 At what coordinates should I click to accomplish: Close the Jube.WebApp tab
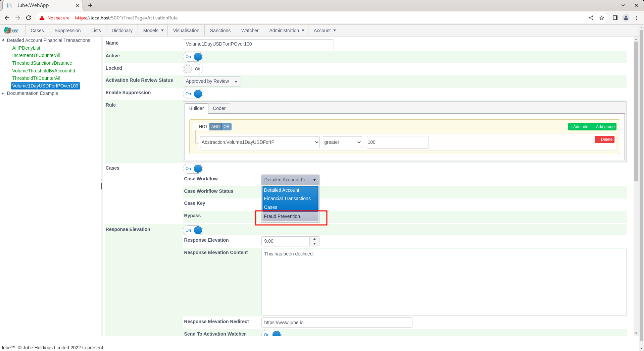(x=77, y=5)
